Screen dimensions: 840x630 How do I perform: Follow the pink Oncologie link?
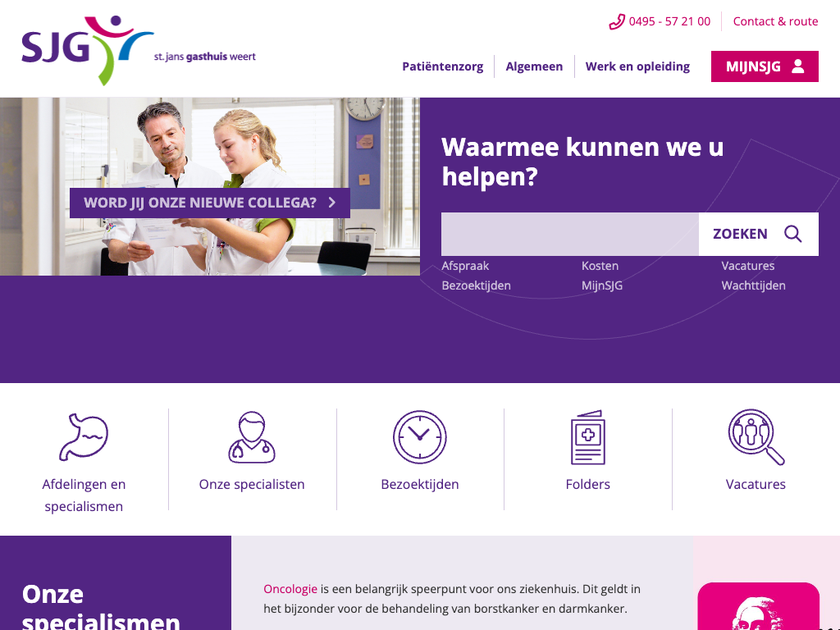[290, 589]
